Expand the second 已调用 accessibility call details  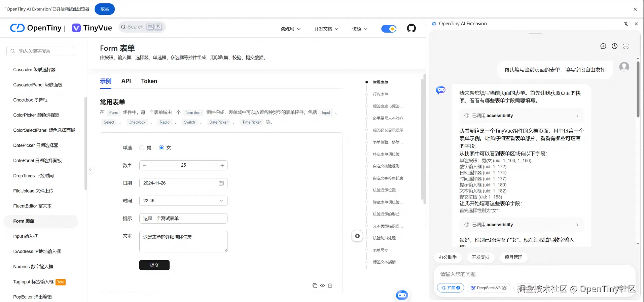(x=521, y=225)
